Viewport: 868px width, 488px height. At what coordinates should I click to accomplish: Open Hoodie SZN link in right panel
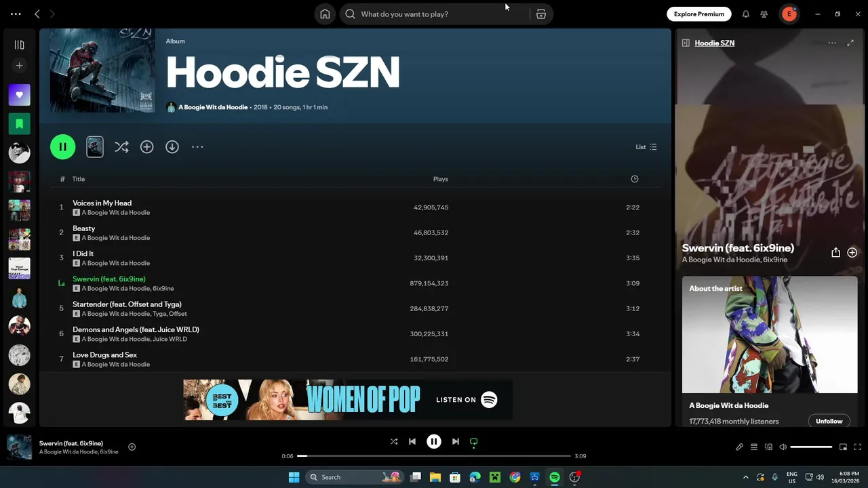tap(714, 43)
